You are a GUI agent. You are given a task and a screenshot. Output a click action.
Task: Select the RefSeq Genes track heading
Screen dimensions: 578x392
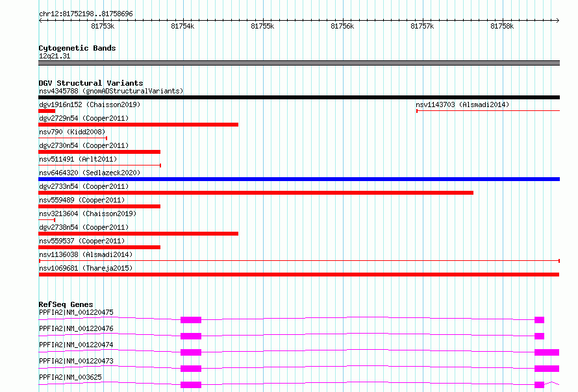[x=66, y=304]
